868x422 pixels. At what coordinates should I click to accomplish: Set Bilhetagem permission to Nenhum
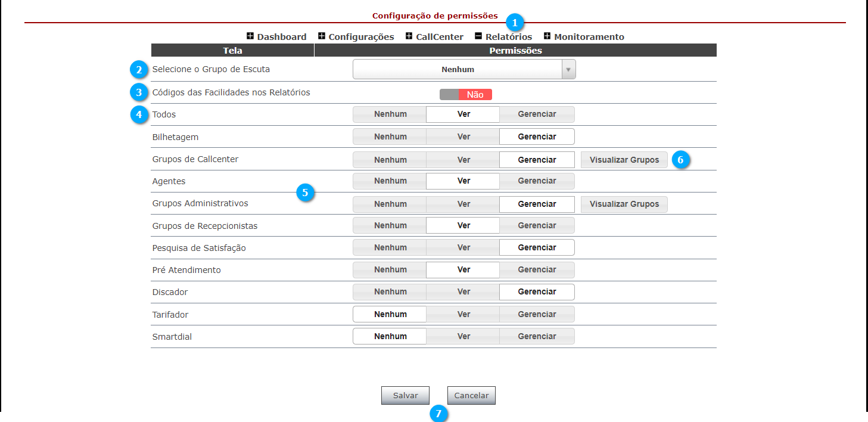[390, 136]
